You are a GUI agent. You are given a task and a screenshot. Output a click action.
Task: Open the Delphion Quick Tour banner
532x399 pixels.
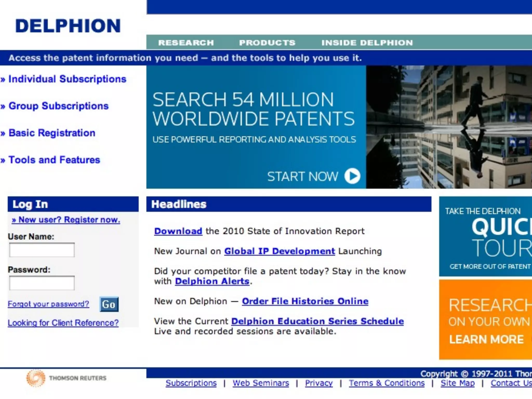tap(485, 236)
